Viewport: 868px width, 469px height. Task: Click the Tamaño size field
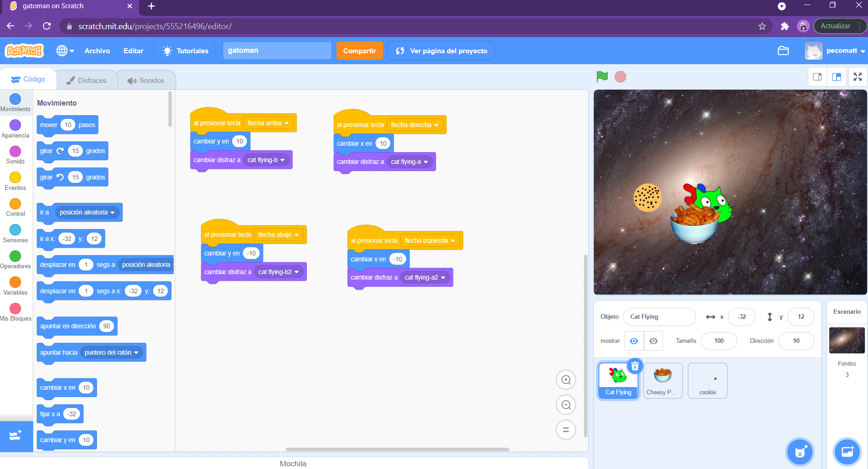coord(719,341)
